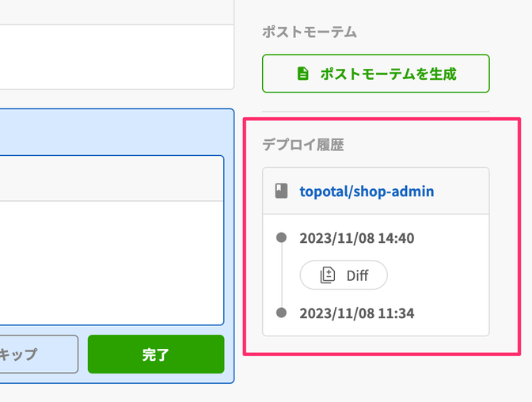This screenshot has height=402, width=532.
Task: Select the 11:34 deployment timeline dot
Action: tap(281, 312)
